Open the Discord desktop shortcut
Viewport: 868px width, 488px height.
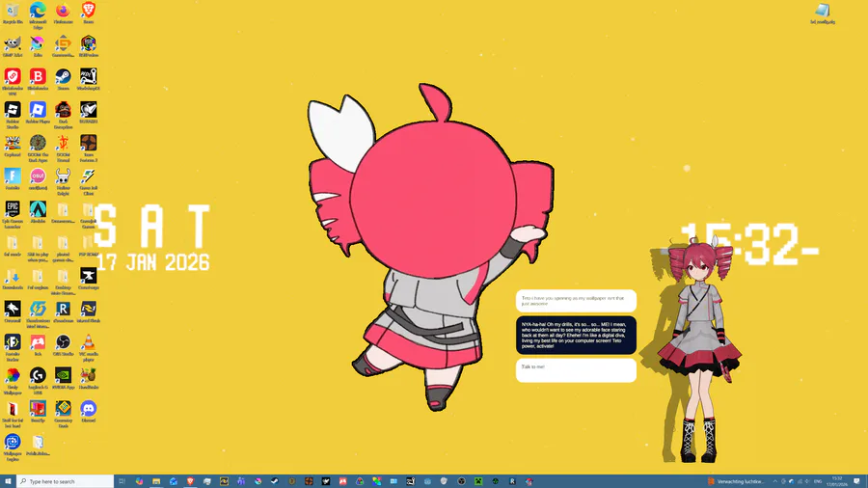coord(89,412)
